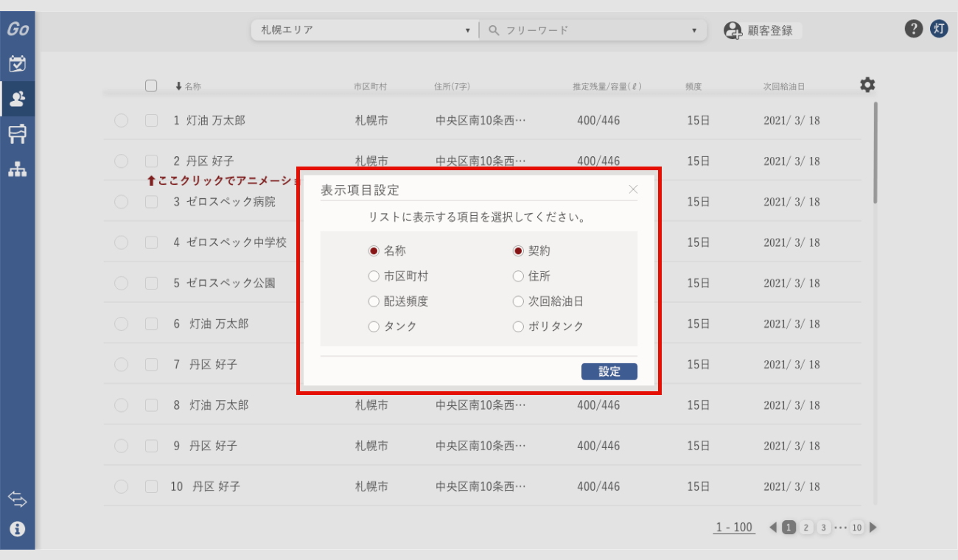Click the フリーワード search field
This screenshot has height=560, width=958.
tap(593, 30)
